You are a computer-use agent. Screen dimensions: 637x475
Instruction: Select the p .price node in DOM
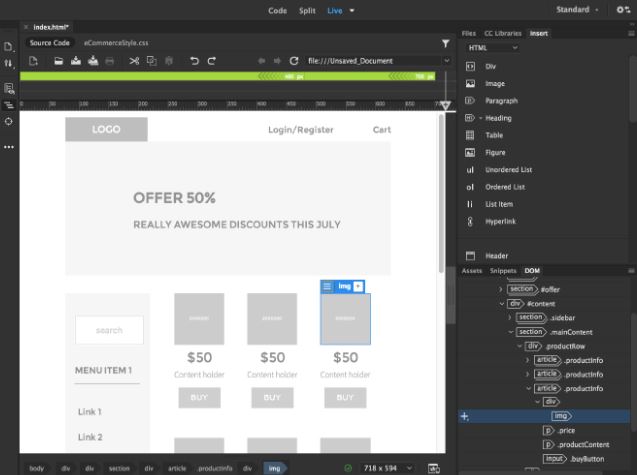tap(559, 430)
